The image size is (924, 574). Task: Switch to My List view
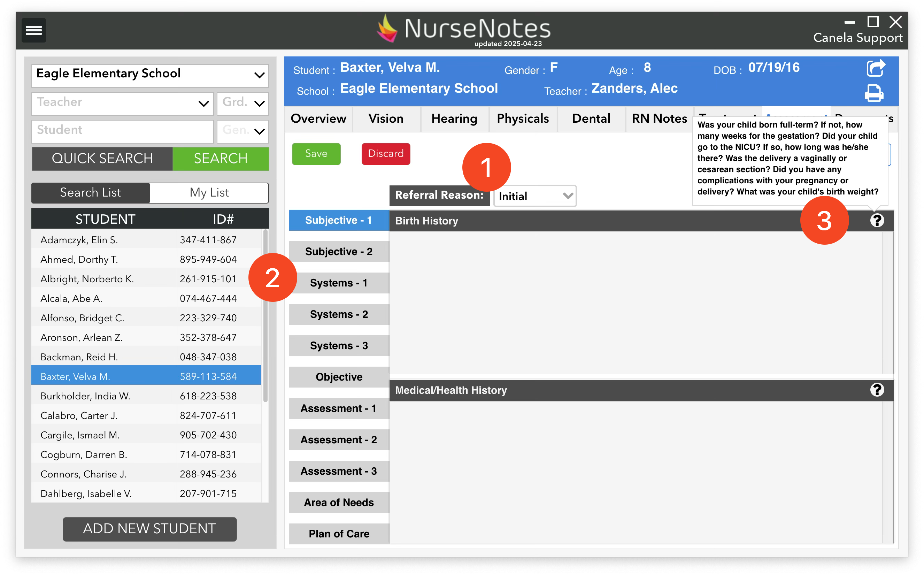tap(209, 193)
